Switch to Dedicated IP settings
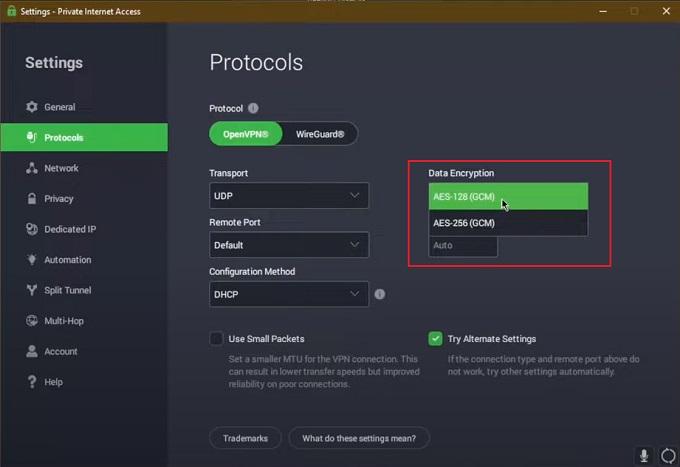The height and width of the screenshot is (467, 680). point(84,229)
